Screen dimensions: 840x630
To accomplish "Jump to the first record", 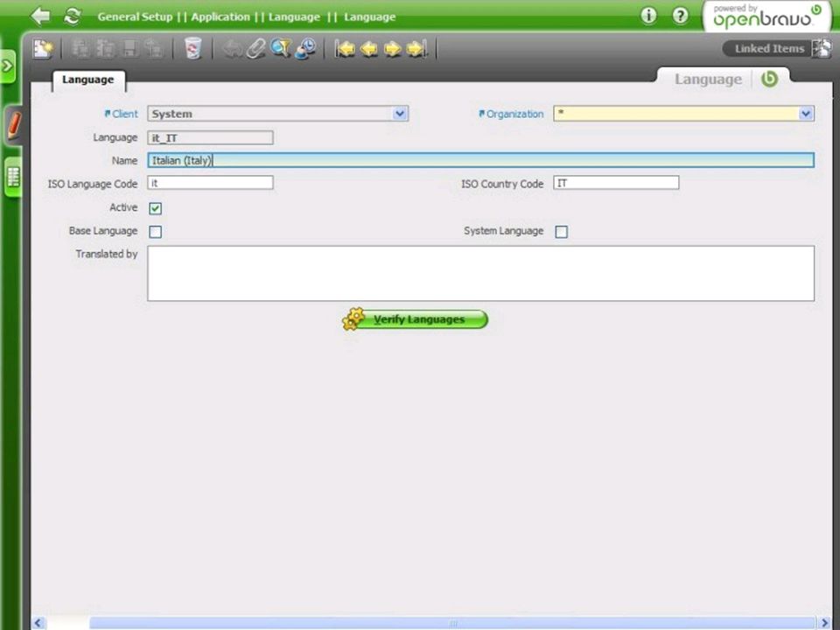I will 345,49.
